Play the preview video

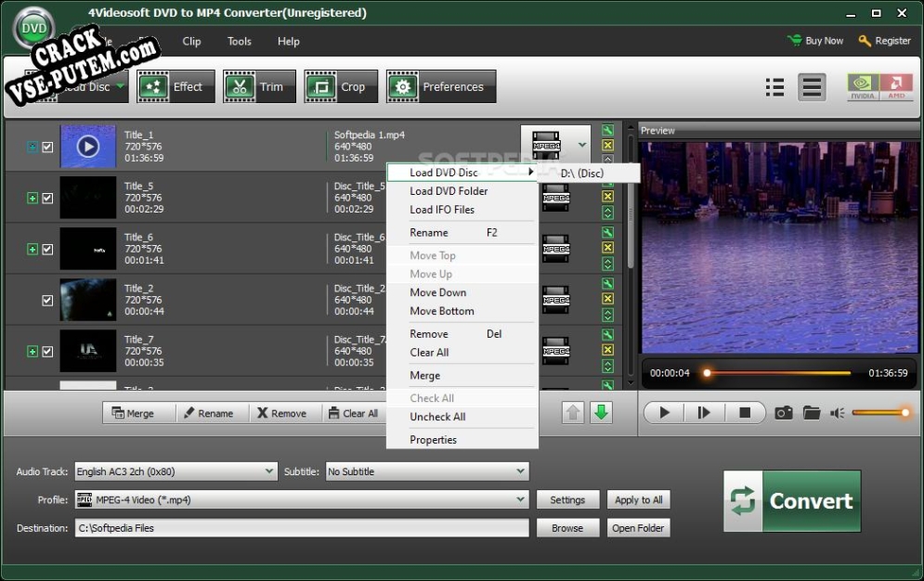[664, 413]
